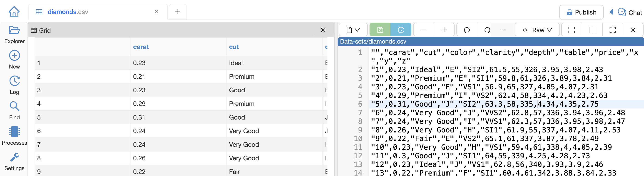Split editor frame vertically
Viewport: 644px width, 176px height.
[592, 30]
